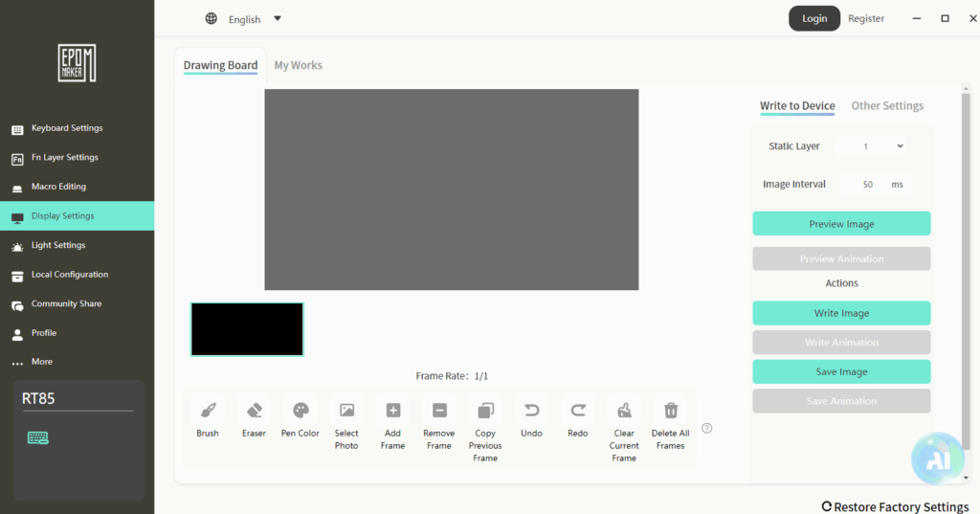Undo the last drawing action
This screenshot has width=980, height=514.
pos(531,411)
